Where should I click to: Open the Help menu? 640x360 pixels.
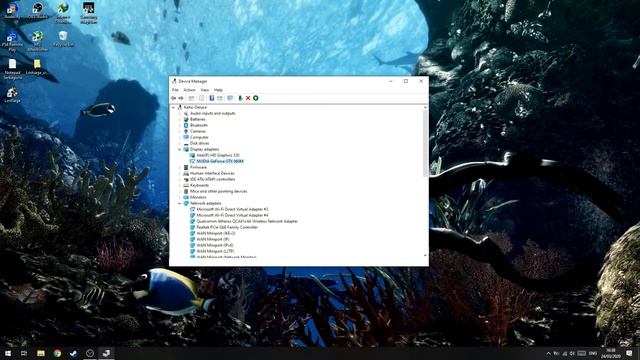click(x=218, y=90)
